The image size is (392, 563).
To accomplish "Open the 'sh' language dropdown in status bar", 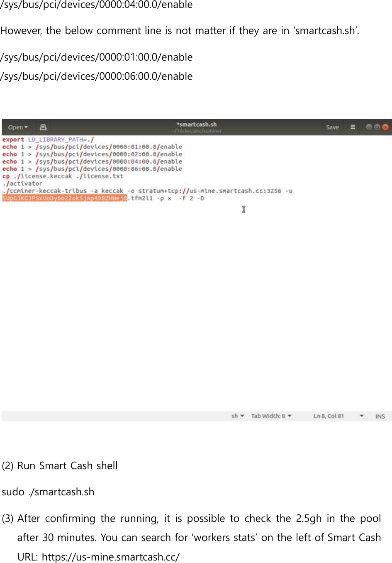I will point(238,416).
